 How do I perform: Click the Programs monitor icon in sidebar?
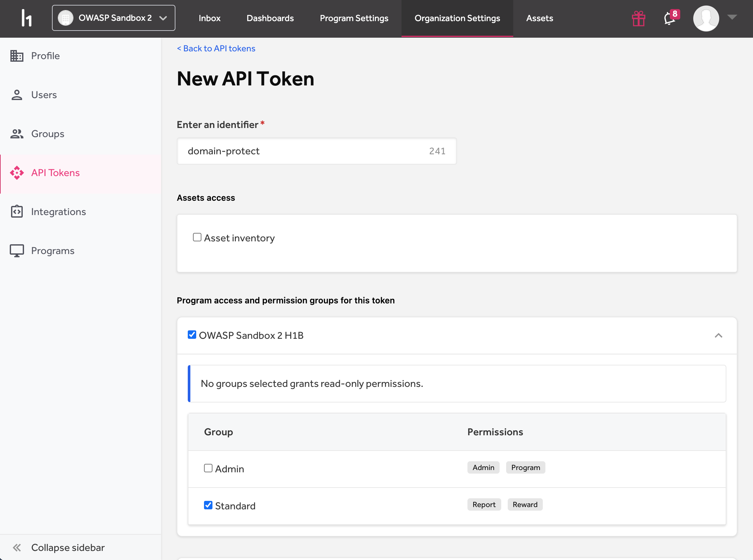pyautogui.click(x=17, y=251)
